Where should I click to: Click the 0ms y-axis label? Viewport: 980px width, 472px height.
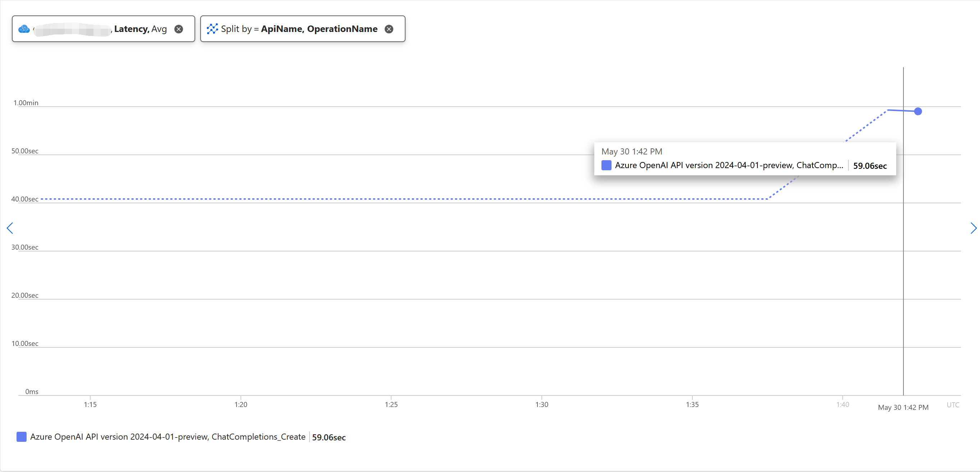click(32, 392)
